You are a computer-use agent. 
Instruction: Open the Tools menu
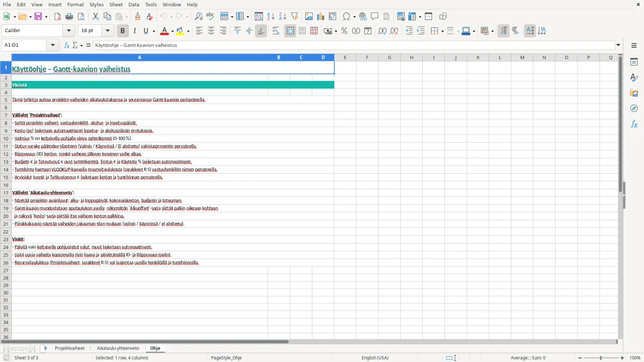(151, 4)
